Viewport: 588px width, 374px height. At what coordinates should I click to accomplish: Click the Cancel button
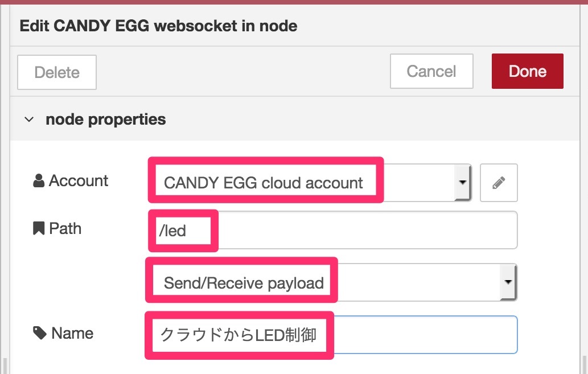[431, 71]
